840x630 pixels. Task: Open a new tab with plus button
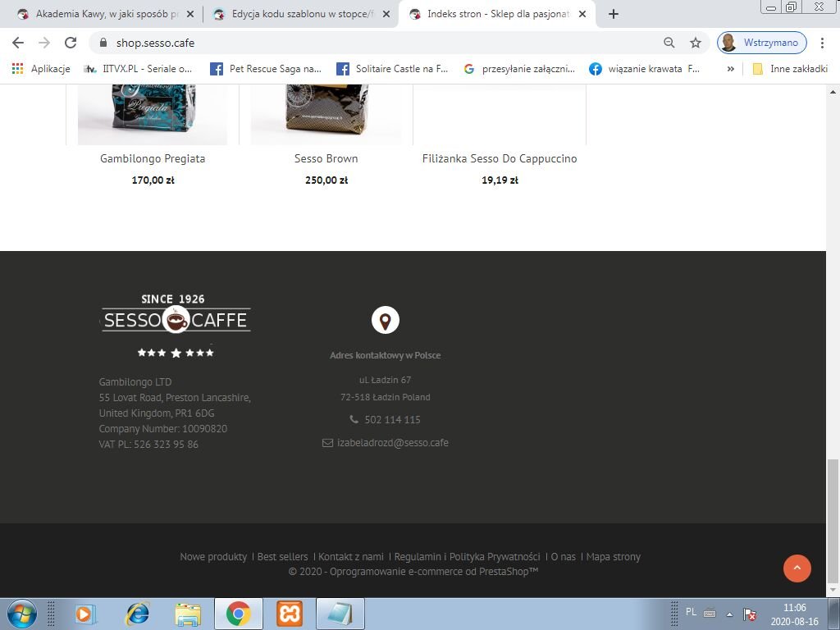click(x=614, y=14)
